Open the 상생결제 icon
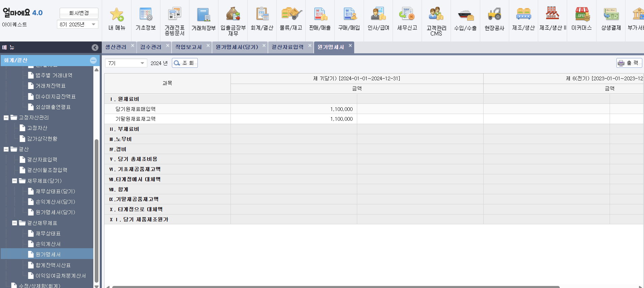The image size is (644, 288). point(611,15)
